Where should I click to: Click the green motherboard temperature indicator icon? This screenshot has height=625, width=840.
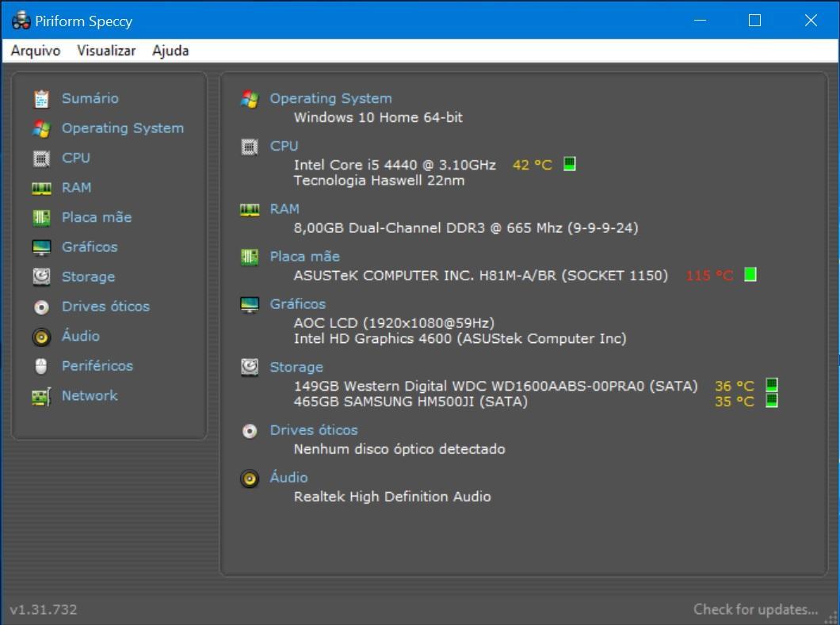click(x=750, y=275)
